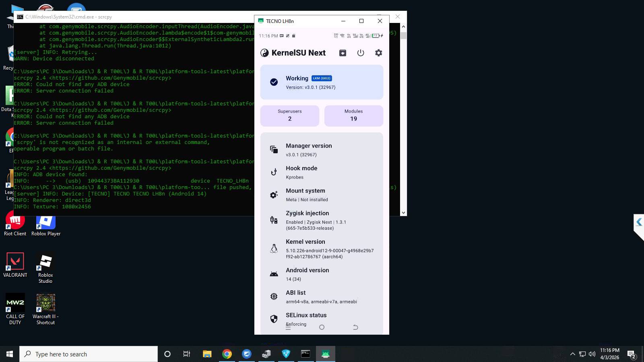The width and height of the screenshot is (644, 362).
Task: Switch to cmd window on taskbar
Action: (x=306, y=354)
